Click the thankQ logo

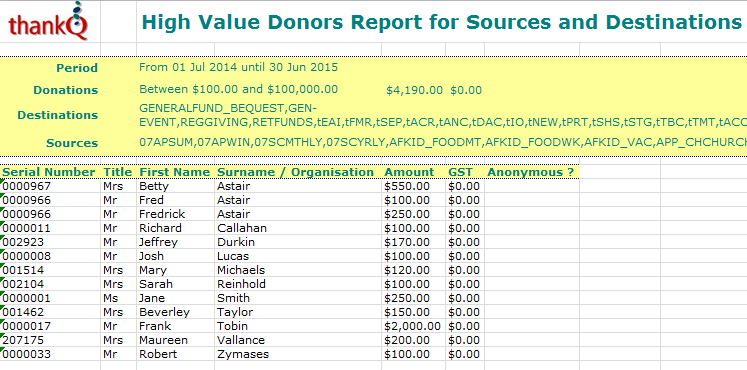tap(48, 21)
